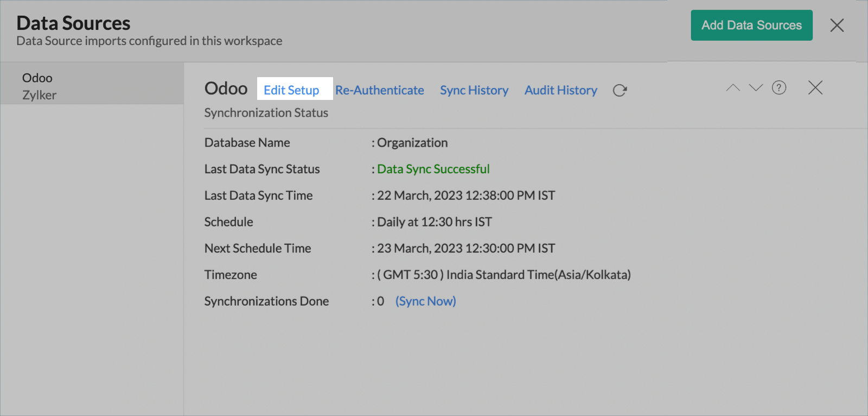Click the Add Data Sources button
This screenshot has height=416, width=868.
pos(751,26)
